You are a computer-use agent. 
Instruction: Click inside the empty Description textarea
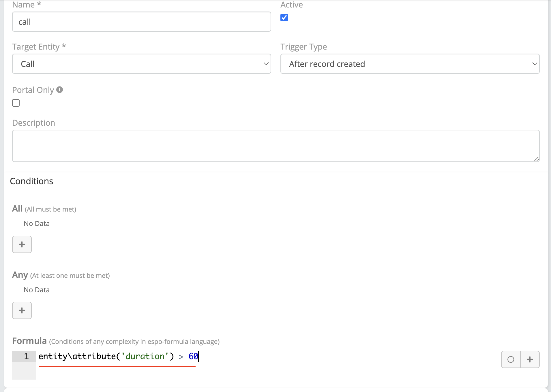coord(275,146)
